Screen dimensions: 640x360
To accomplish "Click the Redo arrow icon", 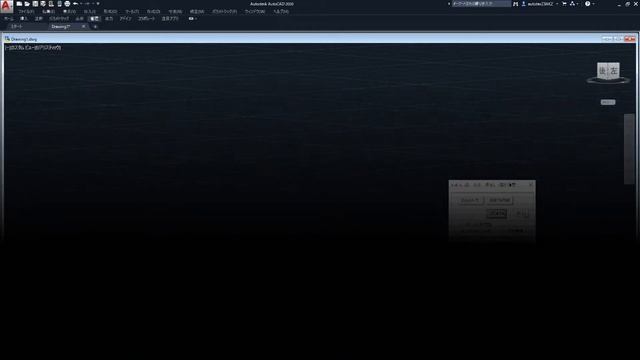I will [87, 4].
